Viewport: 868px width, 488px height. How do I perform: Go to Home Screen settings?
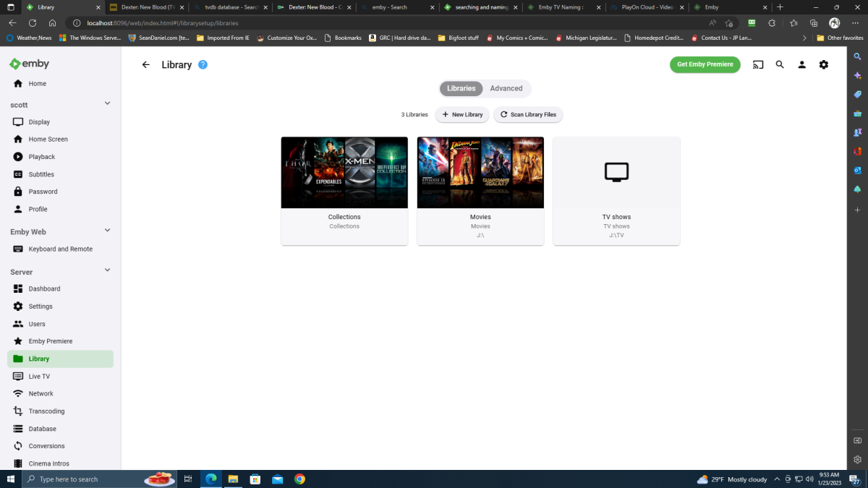[61, 140]
